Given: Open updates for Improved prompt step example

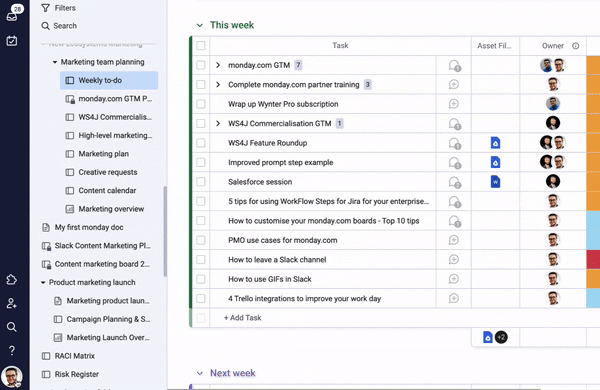Looking at the screenshot, I should [454, 163].
